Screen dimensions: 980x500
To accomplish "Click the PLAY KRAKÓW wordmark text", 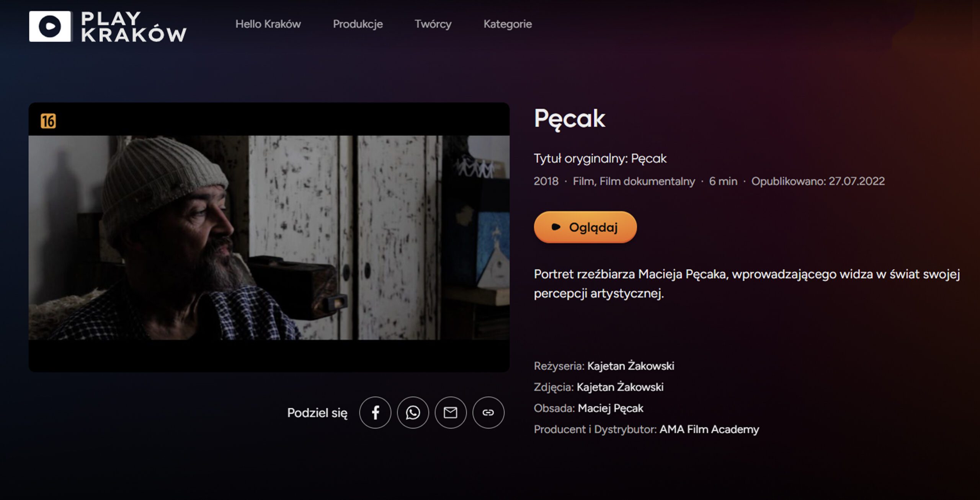I will click(x=134, y=26).
